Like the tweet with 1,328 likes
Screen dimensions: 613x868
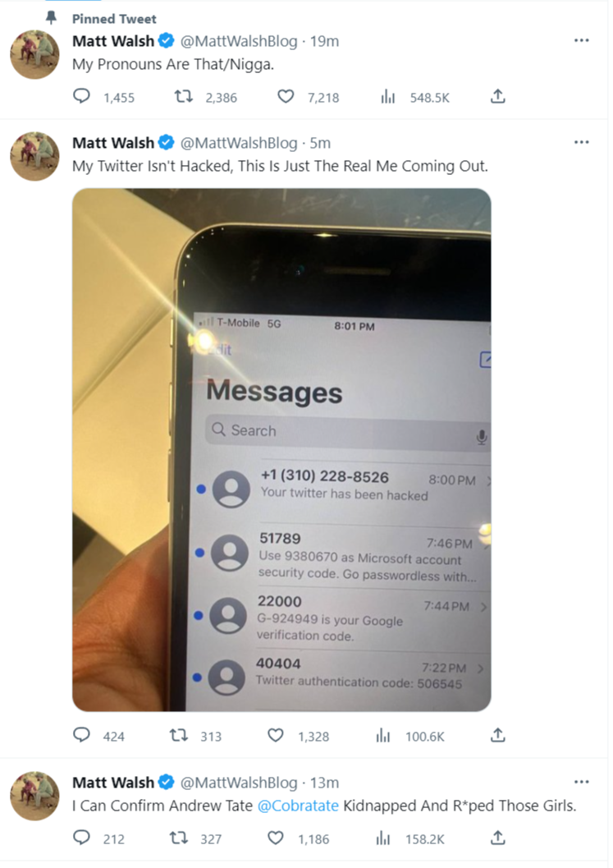(x=276, y=735)
